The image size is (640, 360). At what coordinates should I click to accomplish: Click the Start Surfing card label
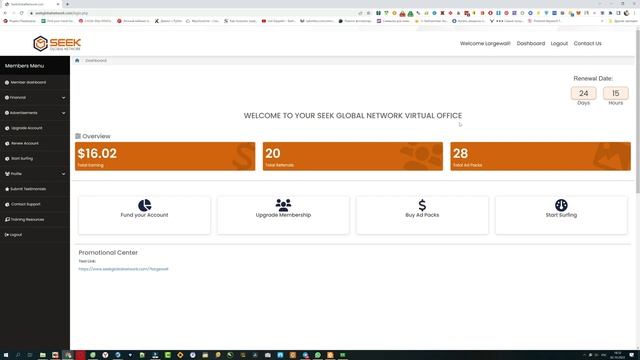click(561, 215)
